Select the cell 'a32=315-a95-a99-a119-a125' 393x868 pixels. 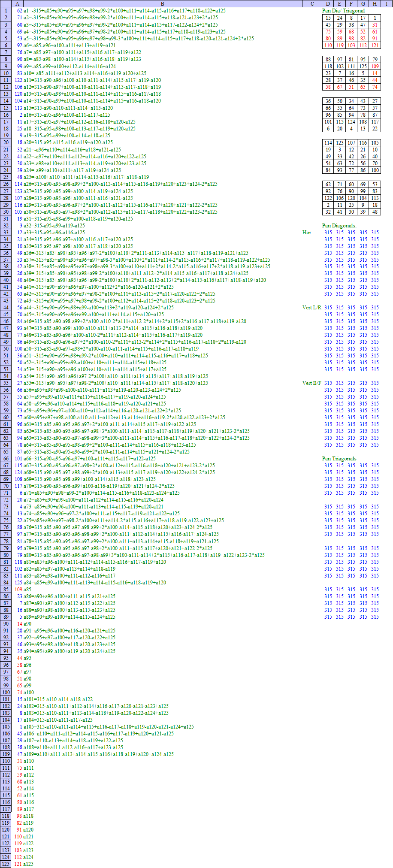[x=54, y=225]
